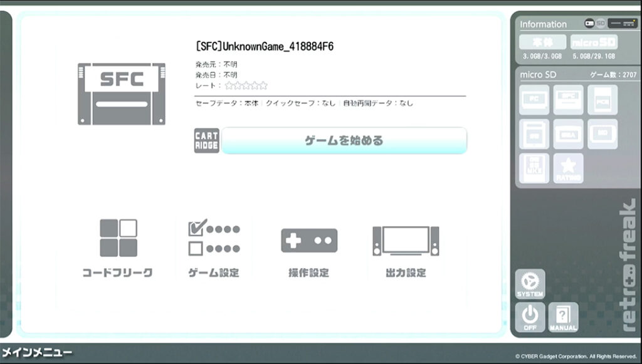The image size is (642, 364).
Task: Open the コードフリーク cheat code menu
Action: click(118, 248)
